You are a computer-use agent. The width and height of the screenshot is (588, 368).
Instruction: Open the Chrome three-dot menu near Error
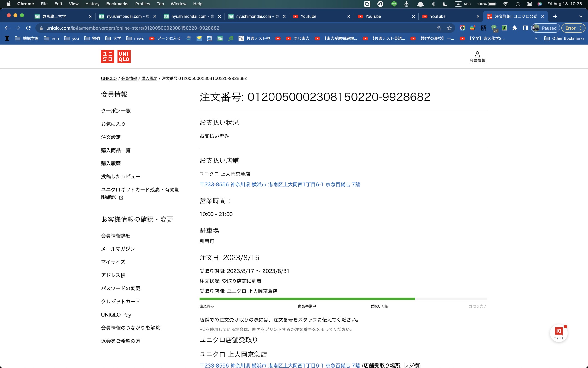coord(581,28)
